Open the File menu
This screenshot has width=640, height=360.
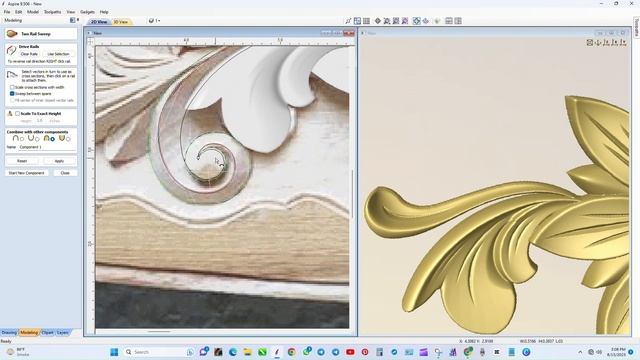[x=7, y=12]
